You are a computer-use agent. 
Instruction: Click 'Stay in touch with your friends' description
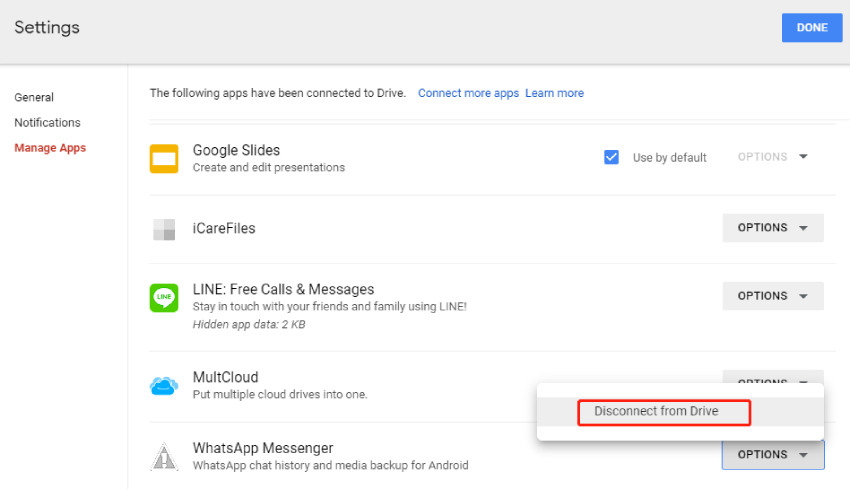tap(330, 307)
